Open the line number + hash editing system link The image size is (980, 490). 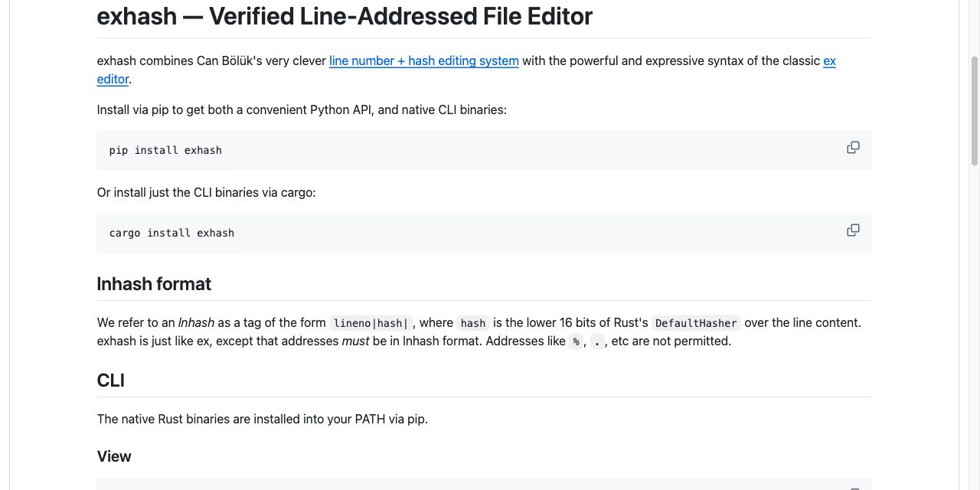424,60
